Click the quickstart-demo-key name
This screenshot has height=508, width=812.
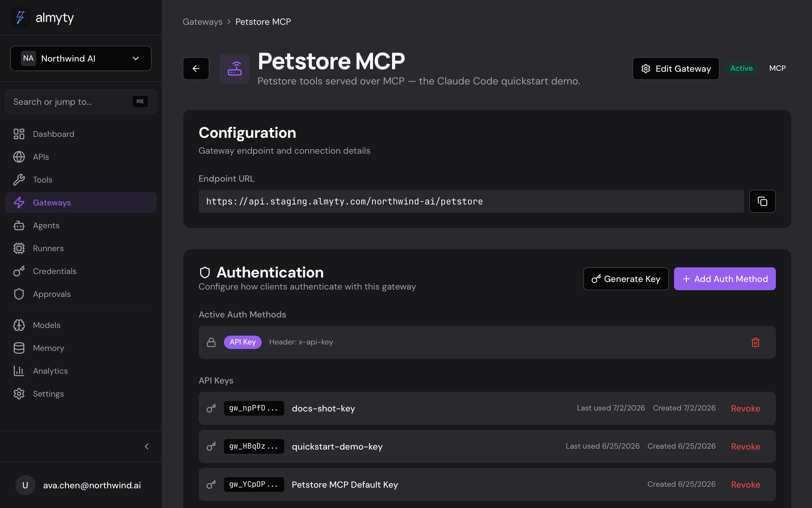coord(337,446)
